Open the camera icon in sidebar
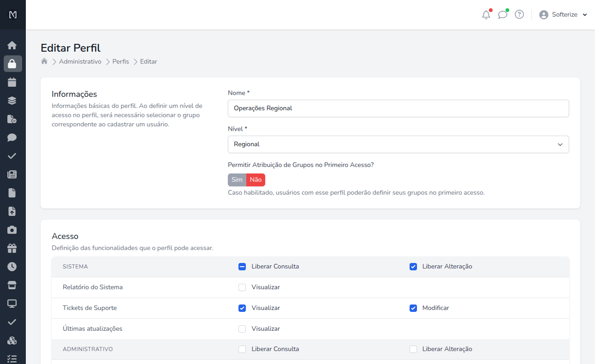595x364 pixels. [x=12, y=230]
